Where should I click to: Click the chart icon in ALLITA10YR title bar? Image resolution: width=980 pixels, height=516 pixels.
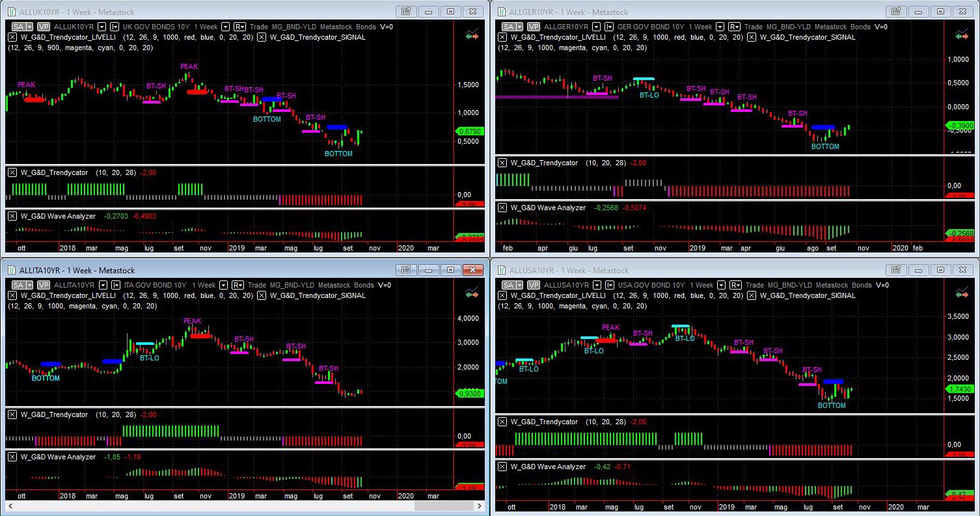click(x=11, y=270)
